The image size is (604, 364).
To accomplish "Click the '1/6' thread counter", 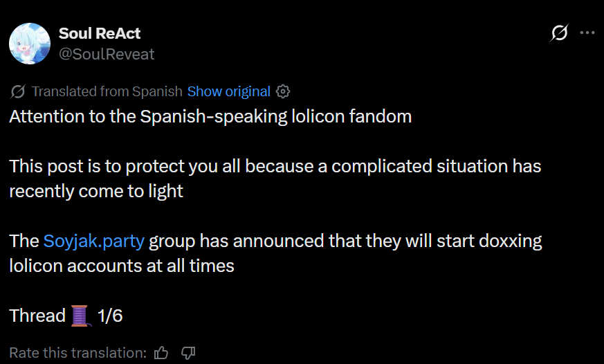I will (x=110, y=316).
